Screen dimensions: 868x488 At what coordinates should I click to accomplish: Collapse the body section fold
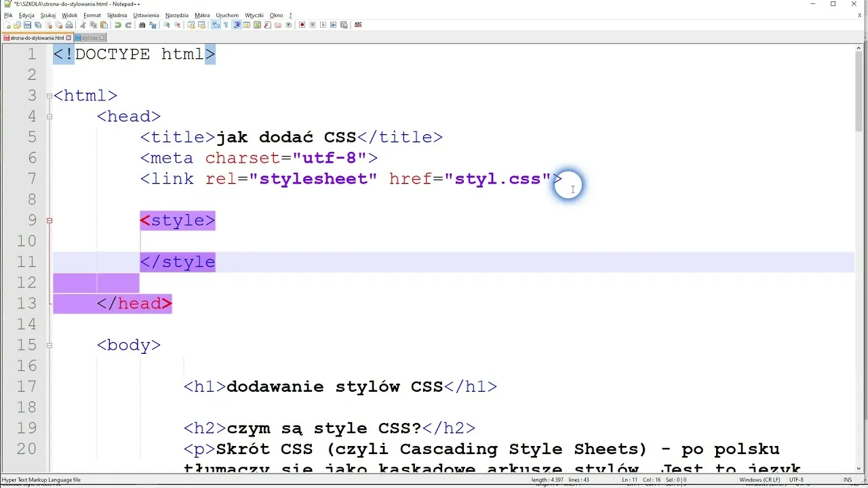(49, 345)
